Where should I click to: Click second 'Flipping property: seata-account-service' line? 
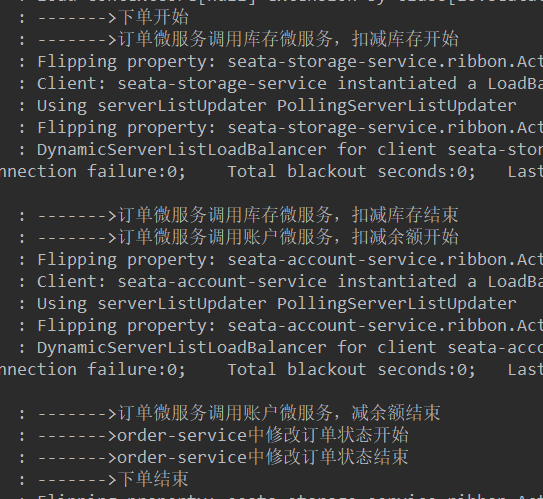[281, 326]
